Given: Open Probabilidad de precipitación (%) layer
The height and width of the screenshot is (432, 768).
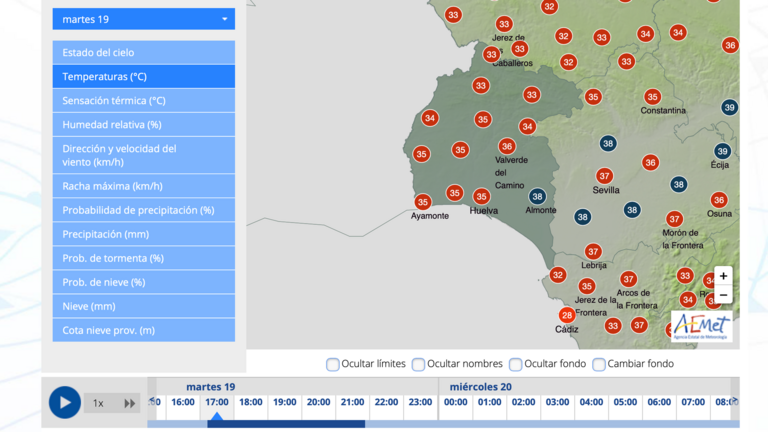Looking at the screenshot, I should click(144, 210).
